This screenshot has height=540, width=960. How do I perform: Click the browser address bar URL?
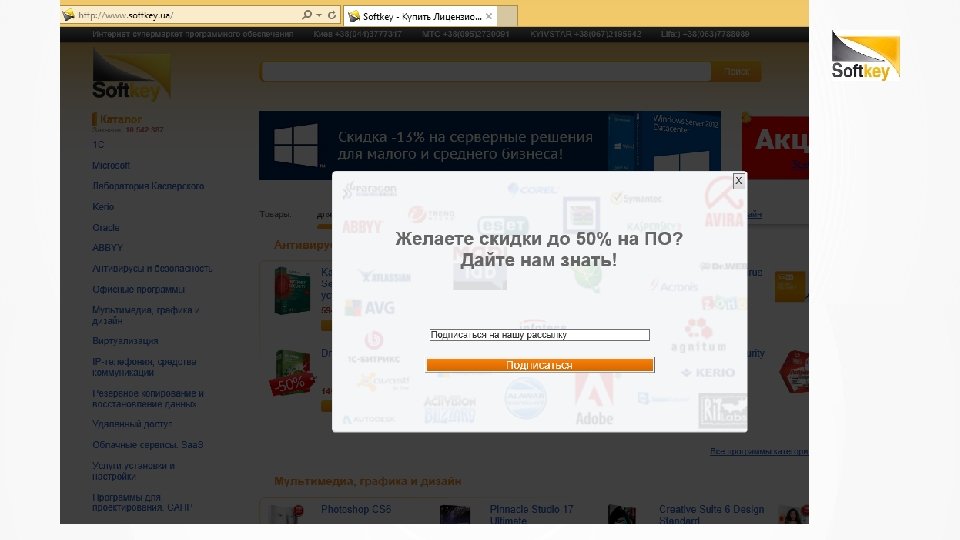[x=126, y=15]
